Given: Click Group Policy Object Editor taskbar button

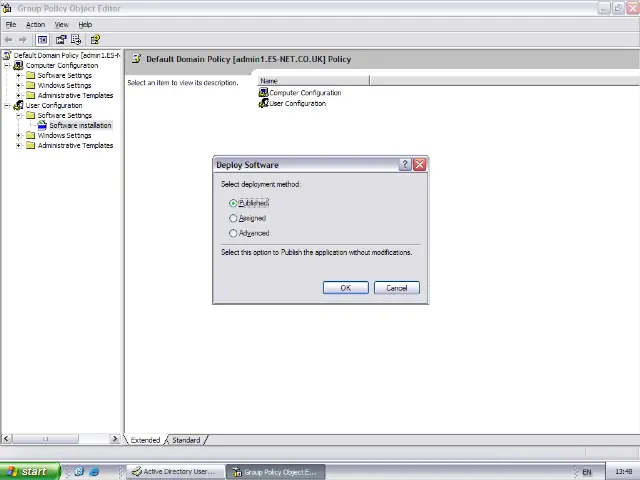Looking at the screenshot, I should click(276, 472).
